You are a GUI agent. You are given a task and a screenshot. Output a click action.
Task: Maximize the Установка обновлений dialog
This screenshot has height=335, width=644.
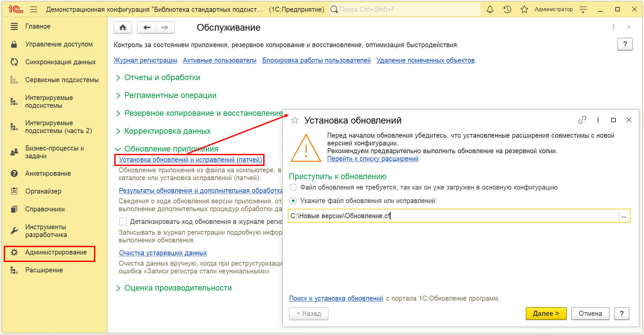(613, 120)
